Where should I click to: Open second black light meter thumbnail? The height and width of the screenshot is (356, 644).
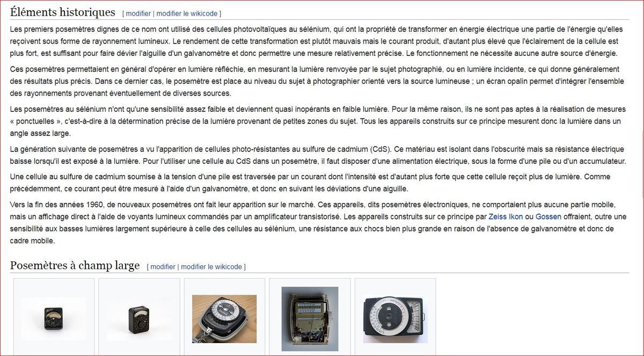pyautogui.click(x=139, y=319)
